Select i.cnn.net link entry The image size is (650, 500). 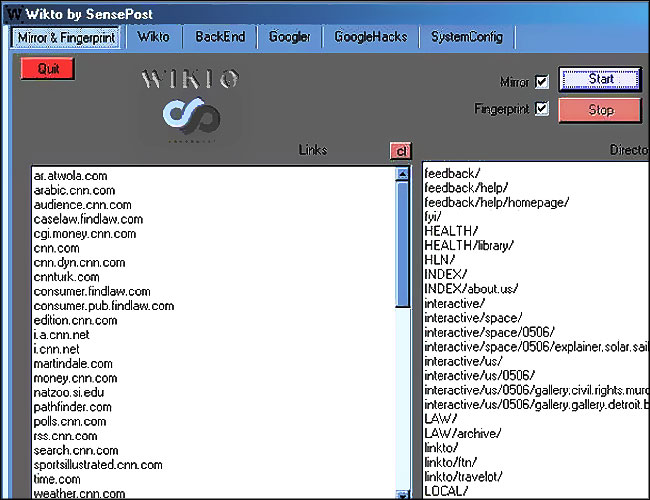coord(56,349)
